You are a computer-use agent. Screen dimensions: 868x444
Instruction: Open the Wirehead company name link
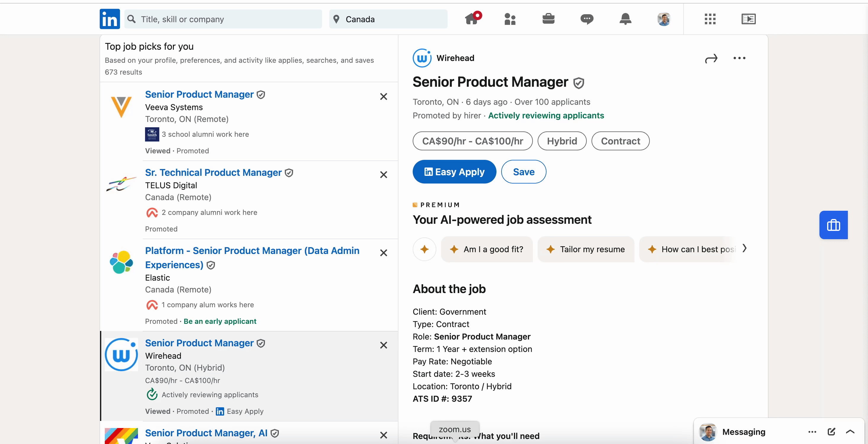(x=455, y=58)
